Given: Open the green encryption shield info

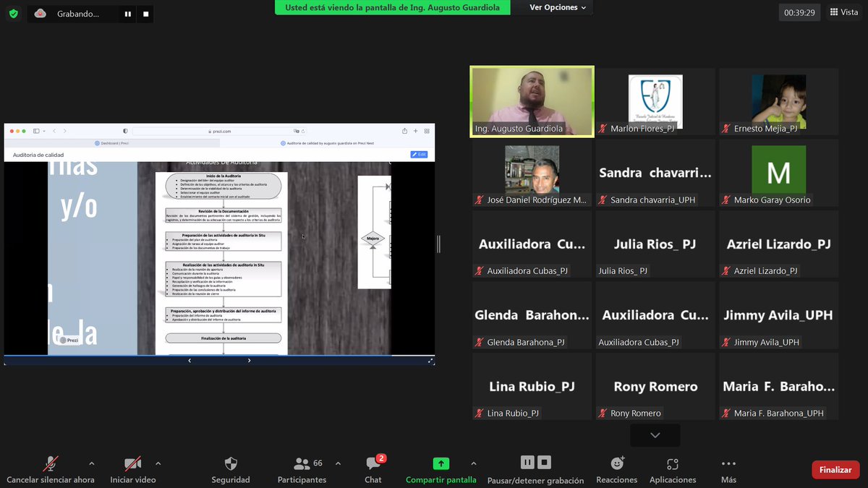Looking at the screenshot, I should tap(13, 13).
